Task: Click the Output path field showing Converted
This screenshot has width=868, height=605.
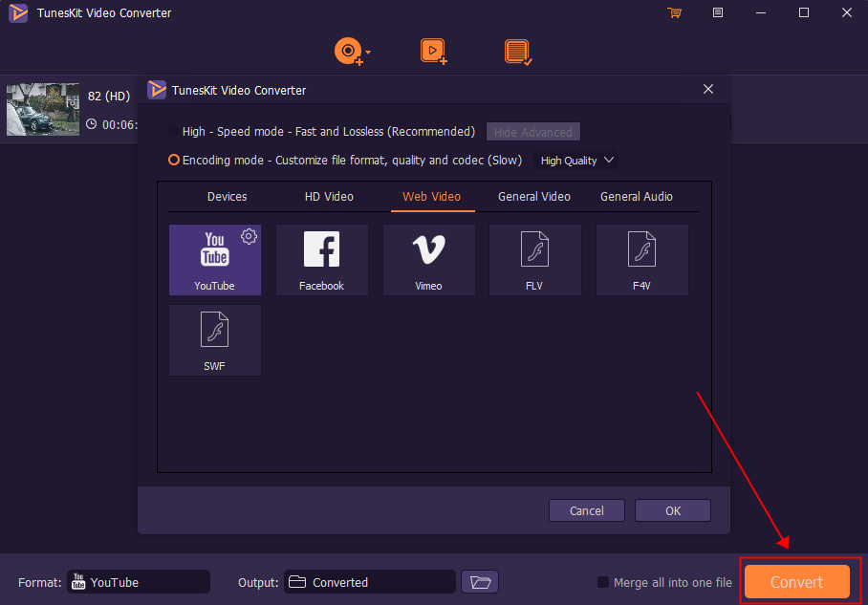Action: click(x=370, y=582)
